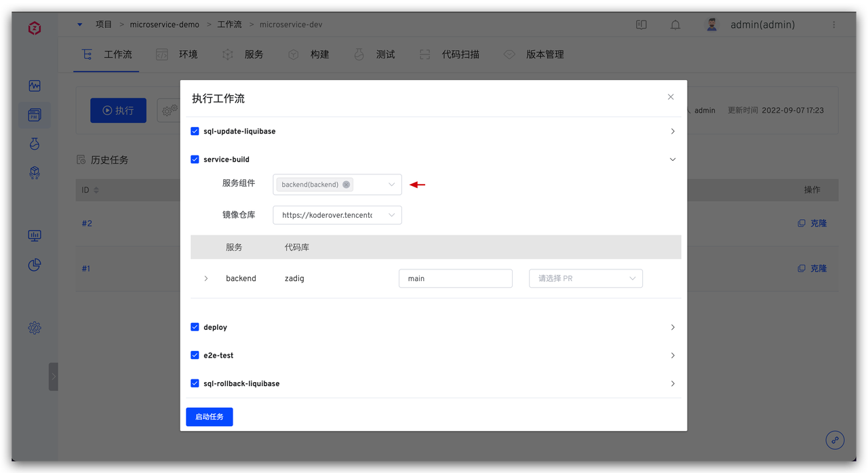Expand the sidebar with the arrow handle
The width and height of the screenshot is (868, 473).
tap(54, 377)
